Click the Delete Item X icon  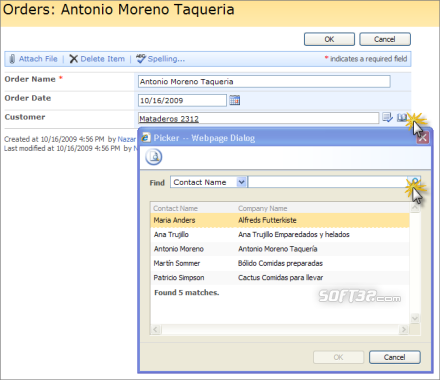click(x=73, y=59)
